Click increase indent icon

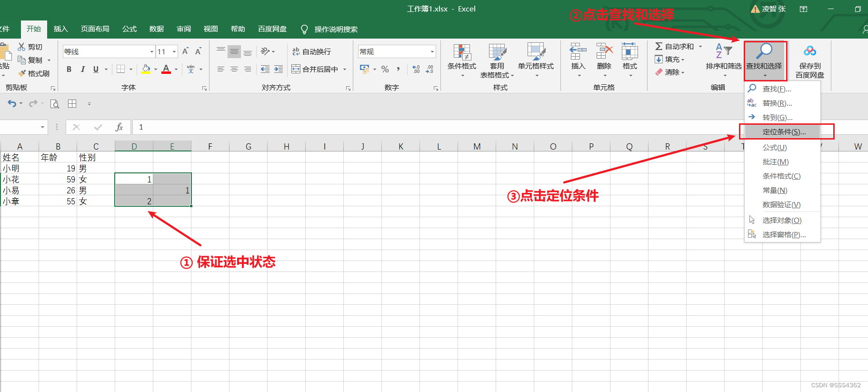coord(279,69)
